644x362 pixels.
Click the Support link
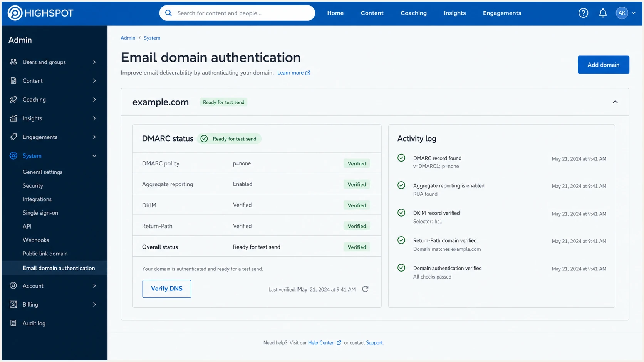click(374, 343)
